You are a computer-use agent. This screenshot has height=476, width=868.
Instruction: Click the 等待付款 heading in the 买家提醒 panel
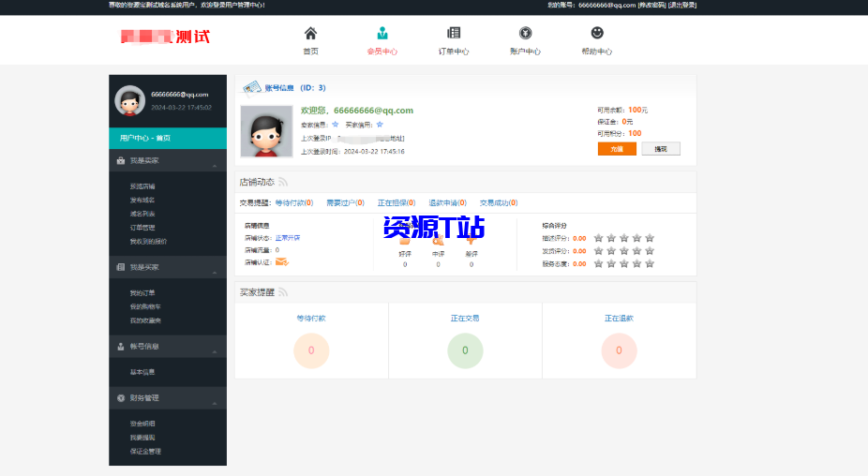(311, 319)
